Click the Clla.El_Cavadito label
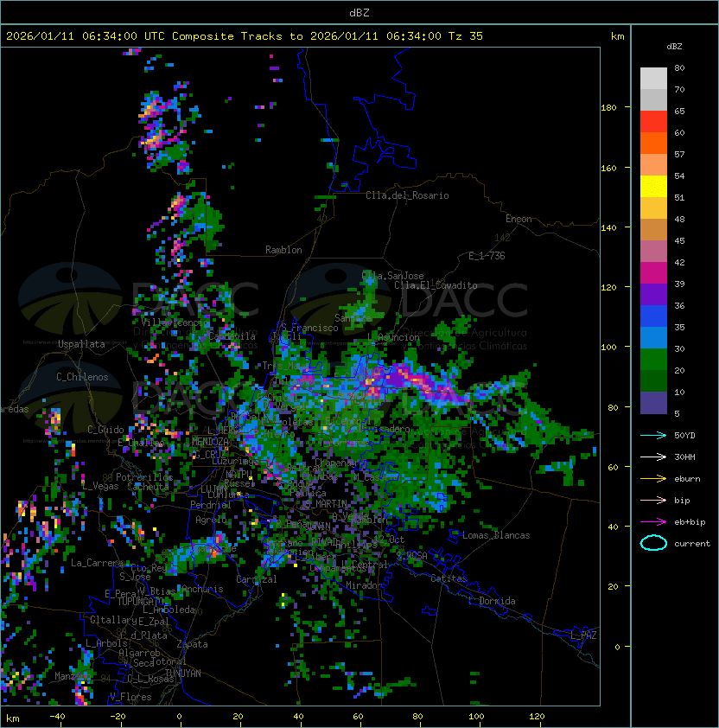The height and width of the screenshot is (728, 719). tap(436, 285)
